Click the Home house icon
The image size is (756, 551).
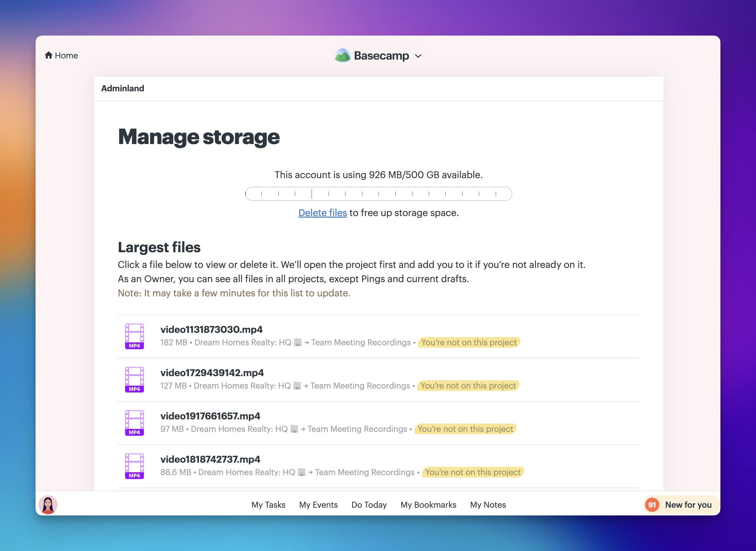click(49, 55)
